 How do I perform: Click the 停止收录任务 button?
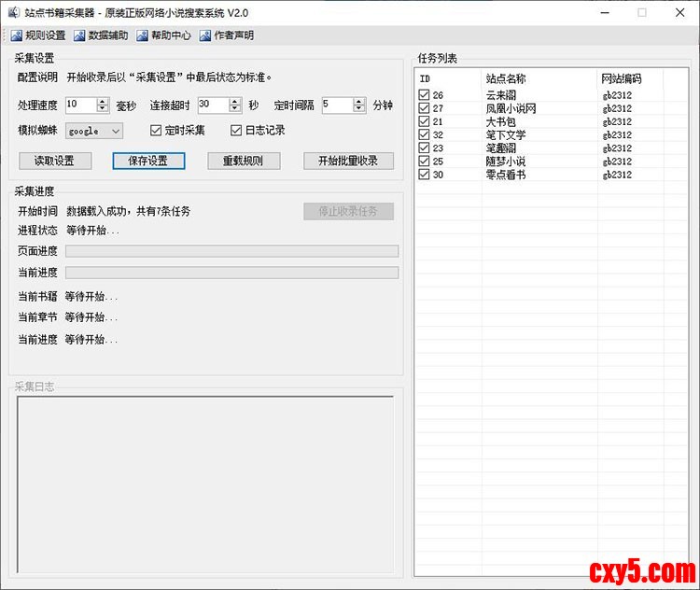tap(348, 211)
